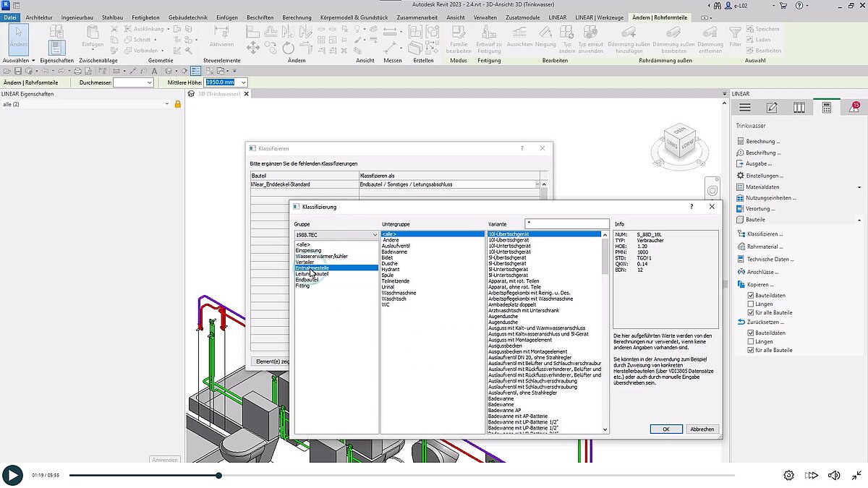Open the warning triangle tab with badge 15
The width and height of the screenshot is (868, 488).
[x=854, y=107]
